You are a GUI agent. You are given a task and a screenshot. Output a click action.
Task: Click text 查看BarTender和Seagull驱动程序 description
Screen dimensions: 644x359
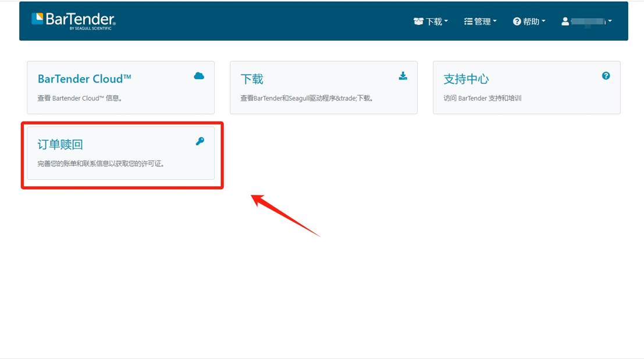[x=307, y=98]
